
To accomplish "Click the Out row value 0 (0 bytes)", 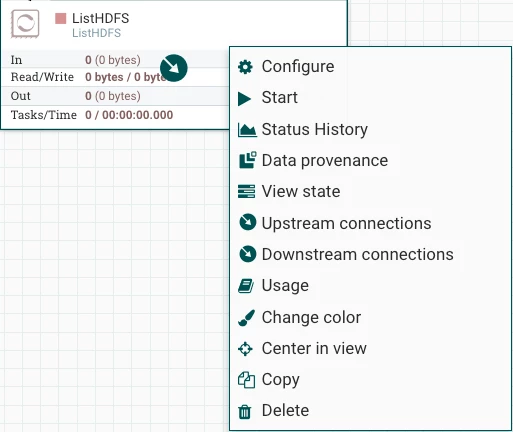I will (113, 96).
